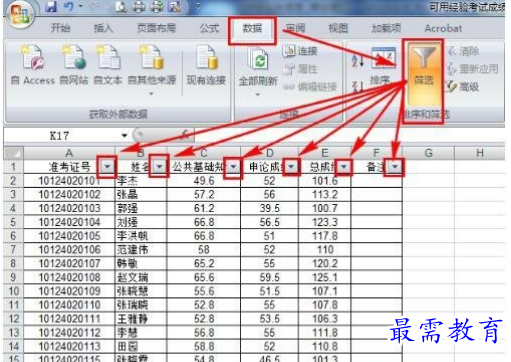
Task: Sort ascending with the A-Z icon
Action: coord(357,60)
